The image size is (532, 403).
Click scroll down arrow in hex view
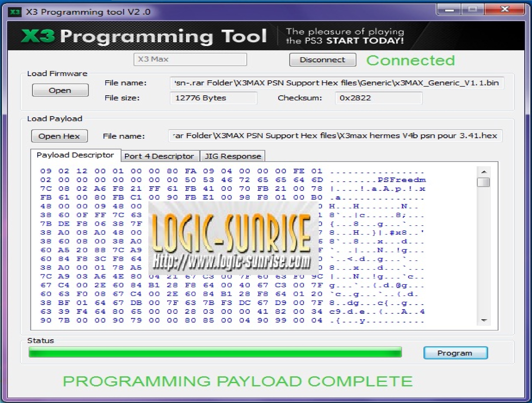pos(484,320)
